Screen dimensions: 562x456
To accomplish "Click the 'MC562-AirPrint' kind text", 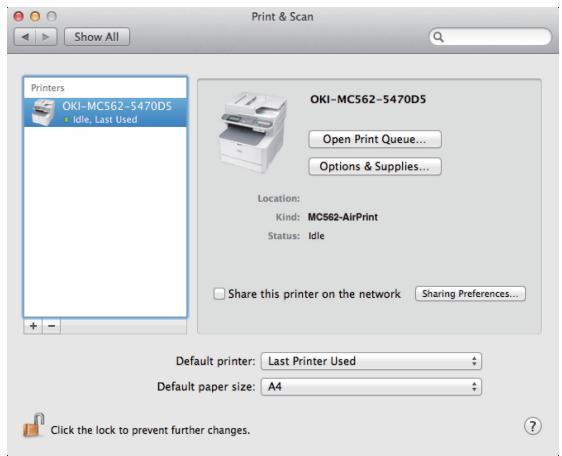I will pos(343,217).
